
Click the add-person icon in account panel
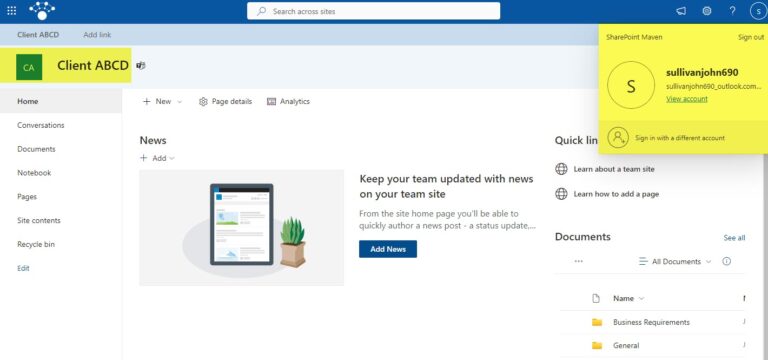(618, 137)
